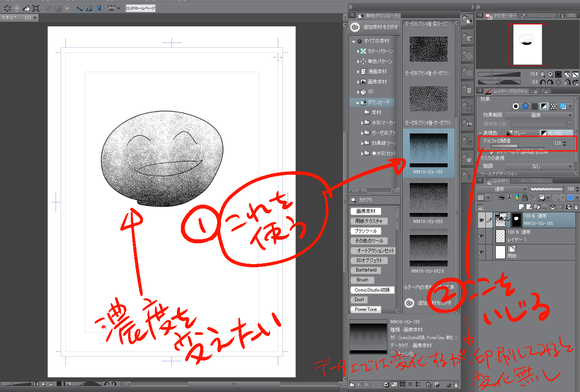Click the new raster layer icon
Screen dimensions: 580x392
tap(522, 207)
